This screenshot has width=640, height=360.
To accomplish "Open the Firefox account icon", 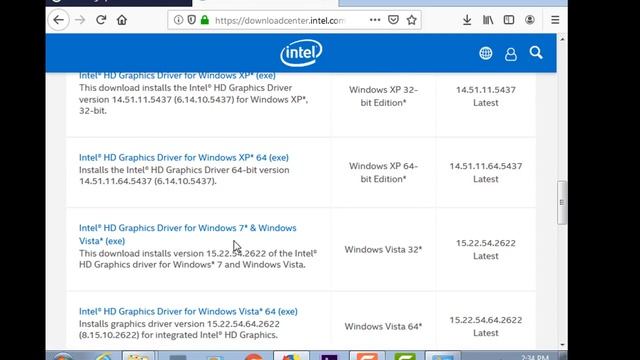I will coord(530,20).
